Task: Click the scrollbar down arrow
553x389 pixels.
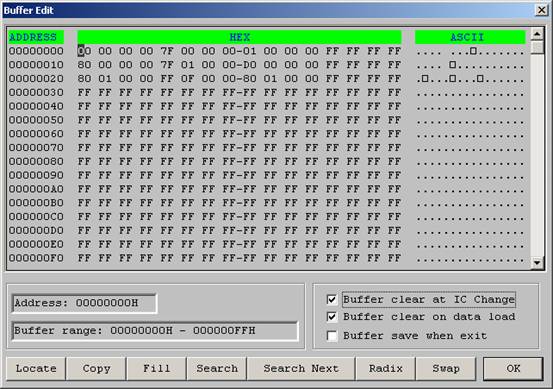Action: point(537,263)
